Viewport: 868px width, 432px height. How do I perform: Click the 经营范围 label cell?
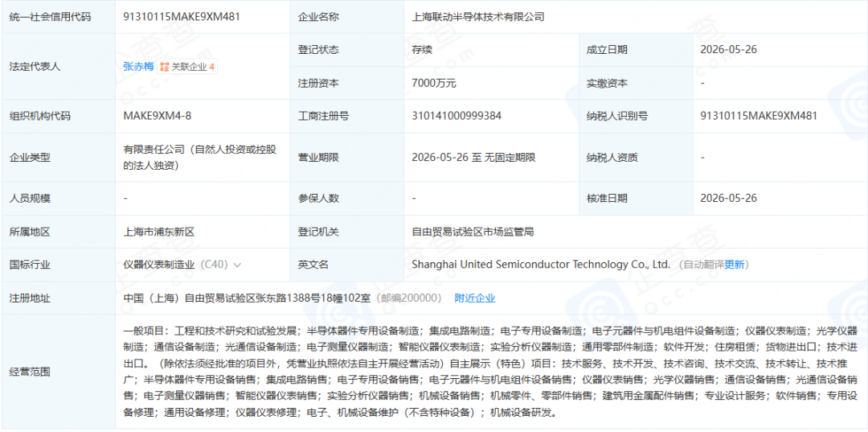(58, 372)
